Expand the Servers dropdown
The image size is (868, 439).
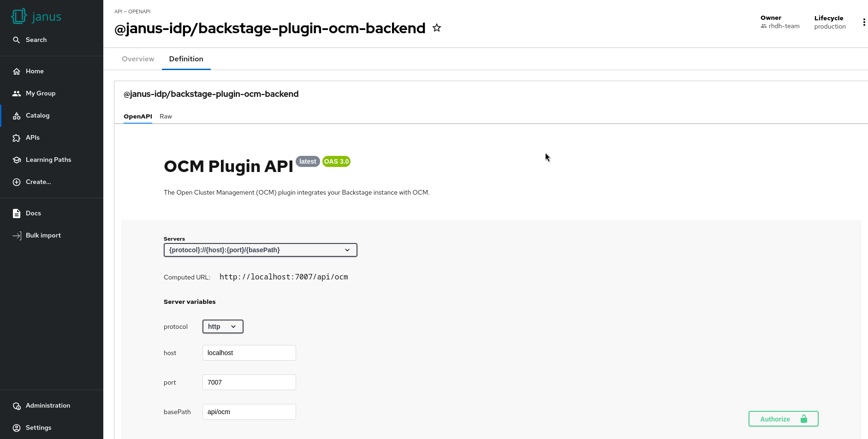point(260,250)
